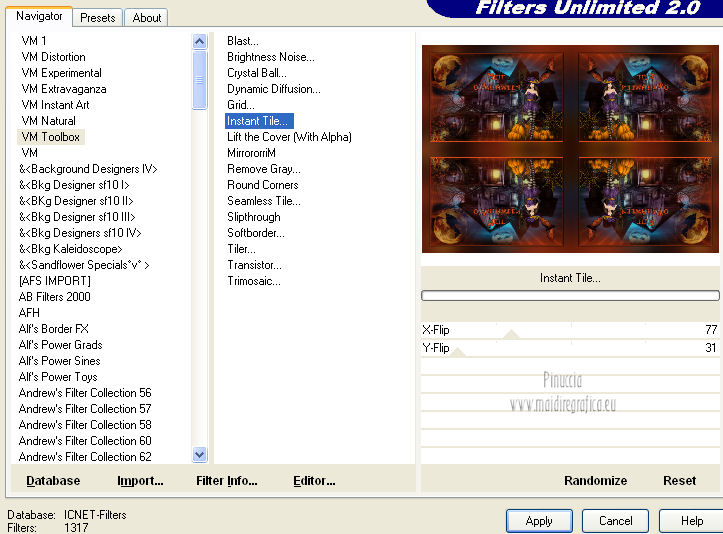Choose the Blast... filter
This screenshot has height=534, width=723.
[x=243, y=41]
